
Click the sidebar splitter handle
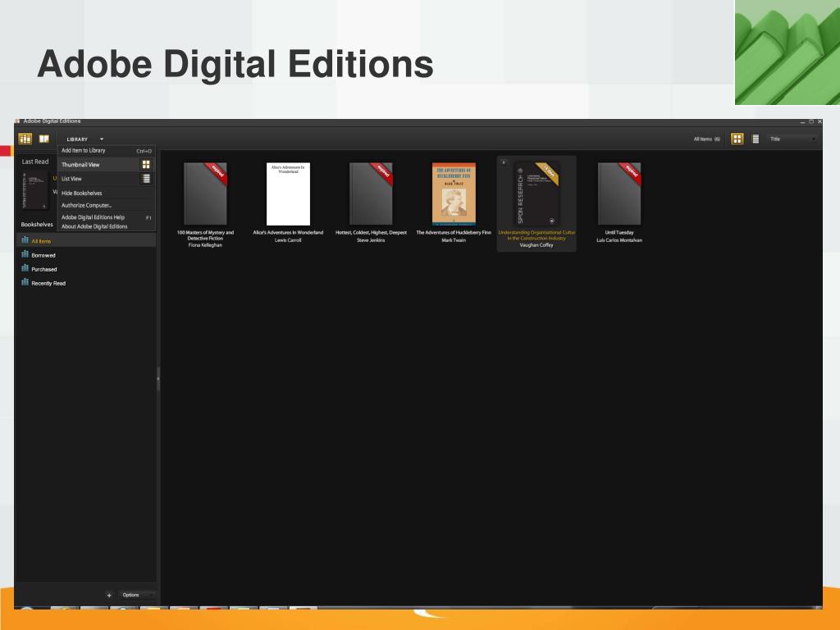(158, 379)
